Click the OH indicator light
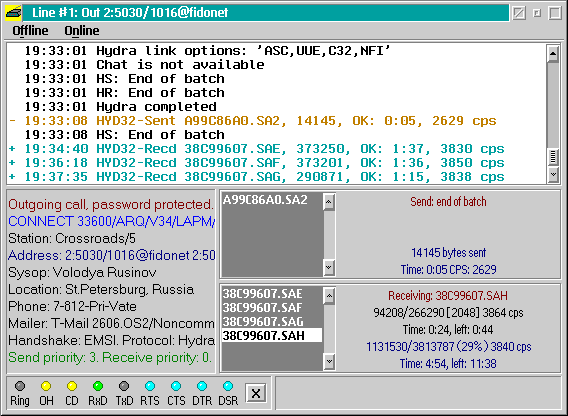The width and height of the screenshot is (568, 416). point(46,386)
